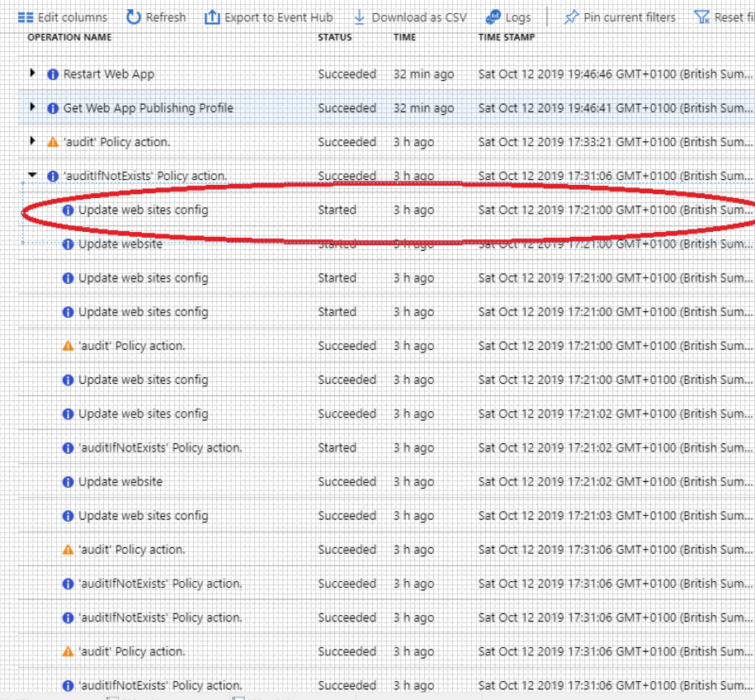Click Edit columns in the toolbar
This screenshot has width=755, height=700.
[62, 17]
